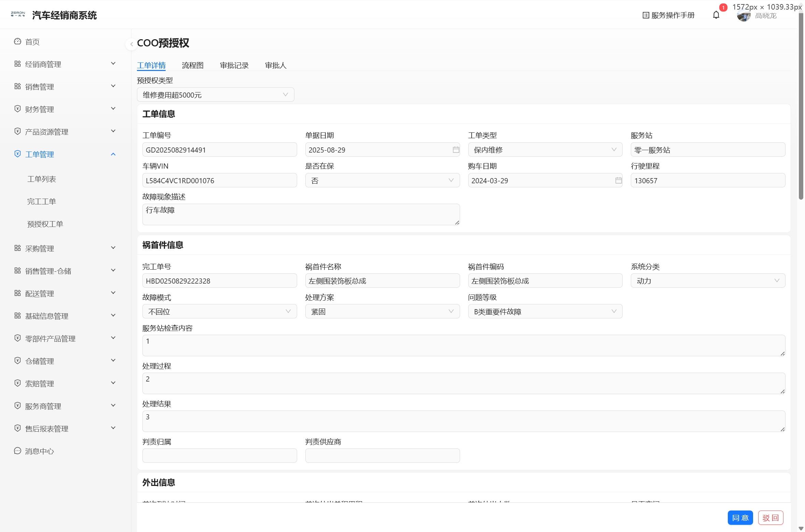Open the calendar icon for 单据日期
The width and height of the screenshot is (805, 532).
(456, 150)
